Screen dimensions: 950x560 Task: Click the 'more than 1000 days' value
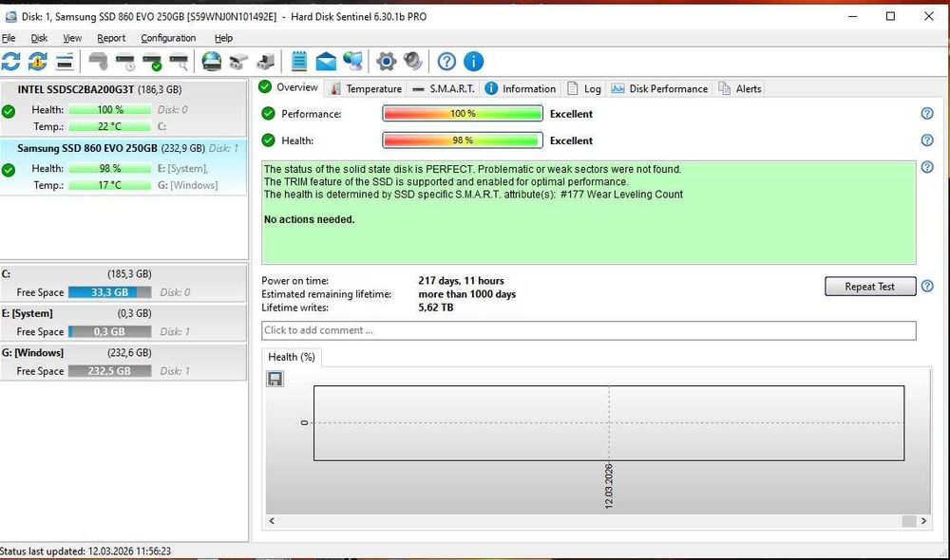[x=467, y=294]
